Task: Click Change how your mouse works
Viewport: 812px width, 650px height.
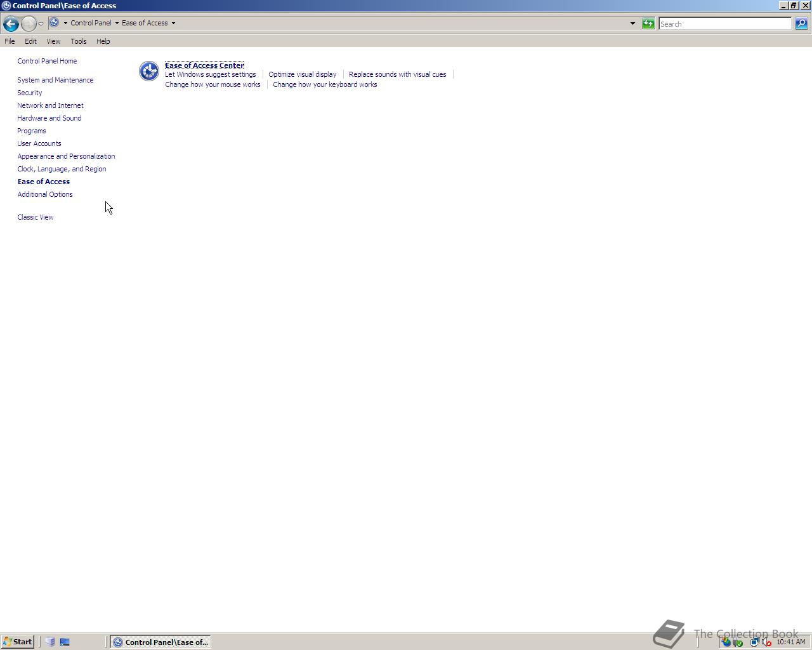Action: click(x=213, y=84)
